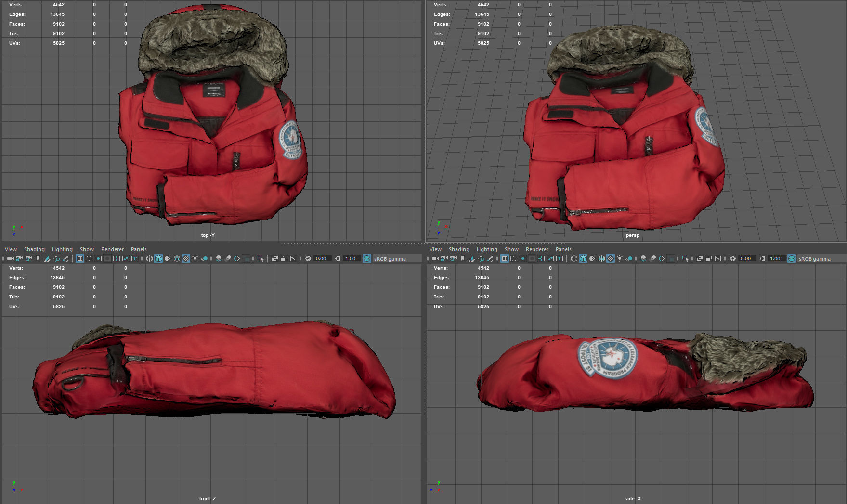847x504 pixels.
Task: Toggle Multisample Anti-aliasing in front -Z panel
Action: click(x=237, y=258)
